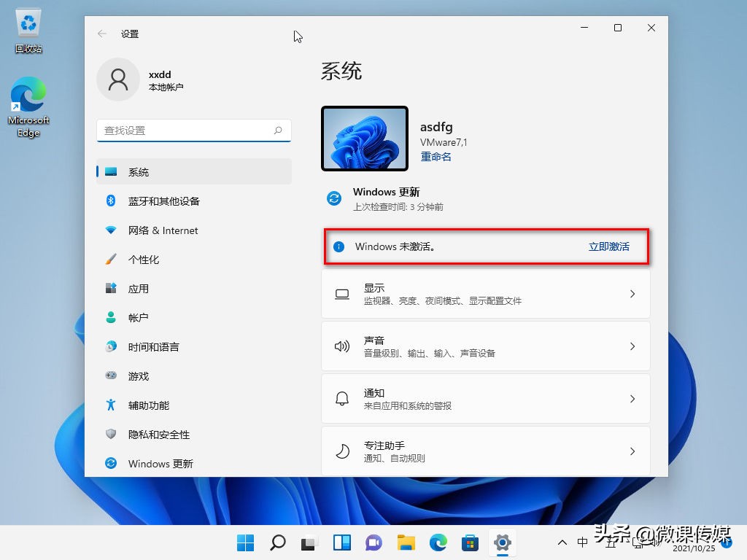
Task: Show hidden system tray icons
Action: click(x=562, y=542)
